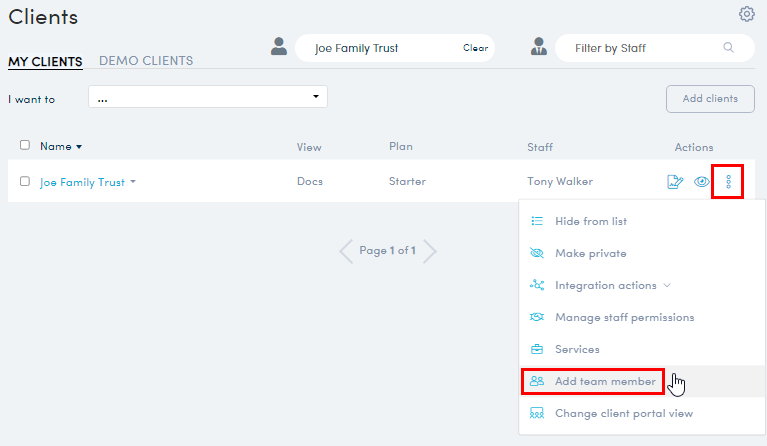Choose Manage staff permissions option

coord(624,317)
